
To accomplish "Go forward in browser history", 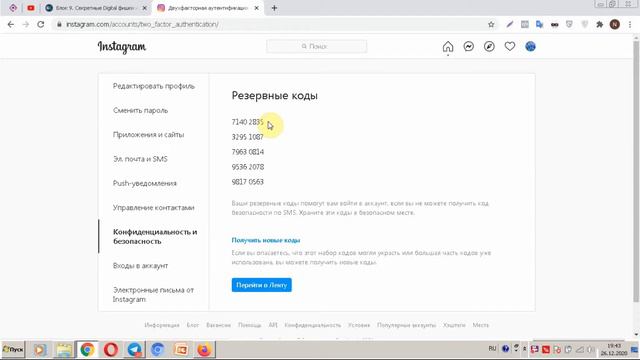I will click(26, 24).
